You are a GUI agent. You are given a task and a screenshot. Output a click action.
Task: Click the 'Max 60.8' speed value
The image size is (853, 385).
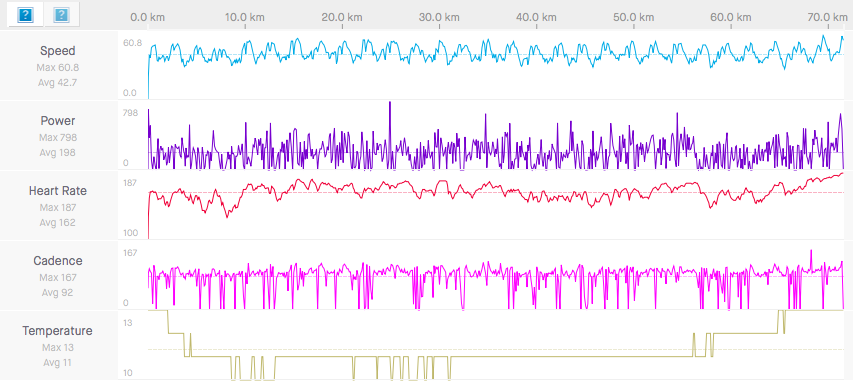(58, 68)
